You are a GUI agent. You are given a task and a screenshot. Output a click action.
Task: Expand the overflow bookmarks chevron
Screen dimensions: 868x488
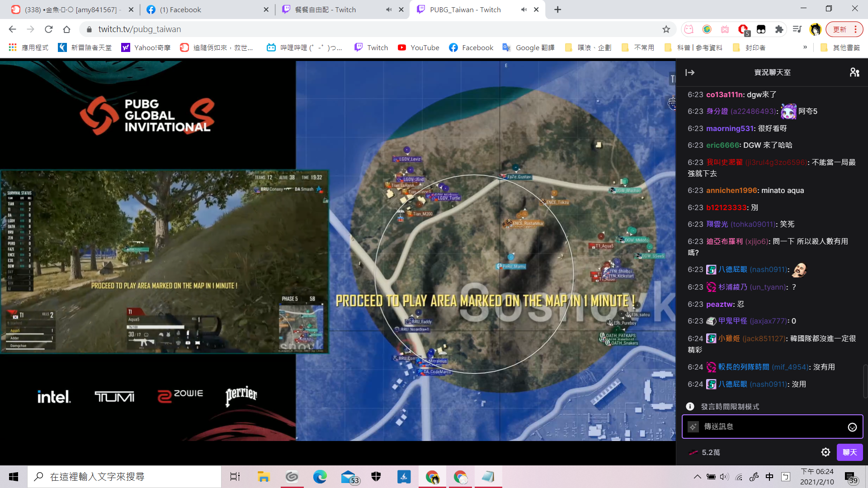(805, 47)
